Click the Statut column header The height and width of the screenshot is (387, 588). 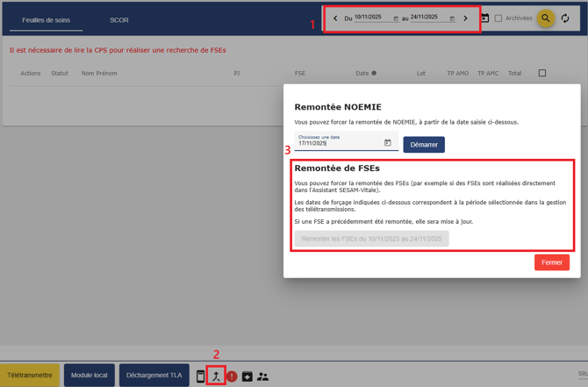(60, 73)
